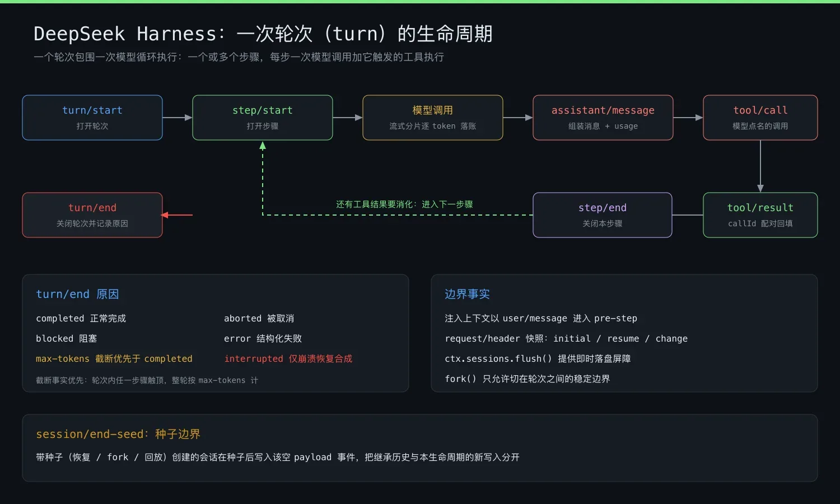Click the tool/call 模型点名的调用 node
Viewport: 840px width, 504px height.
[x=760, y=118]
